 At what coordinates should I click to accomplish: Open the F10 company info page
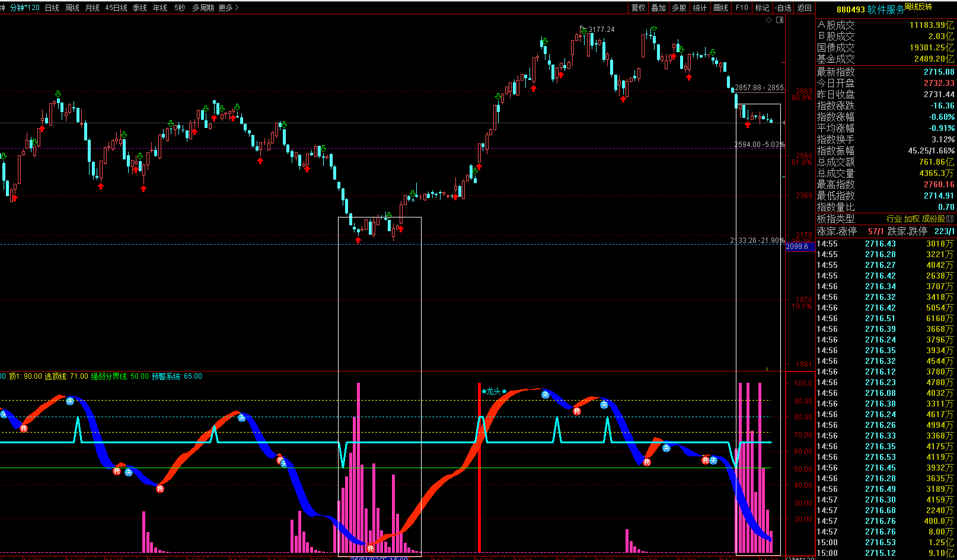[742, 8]
